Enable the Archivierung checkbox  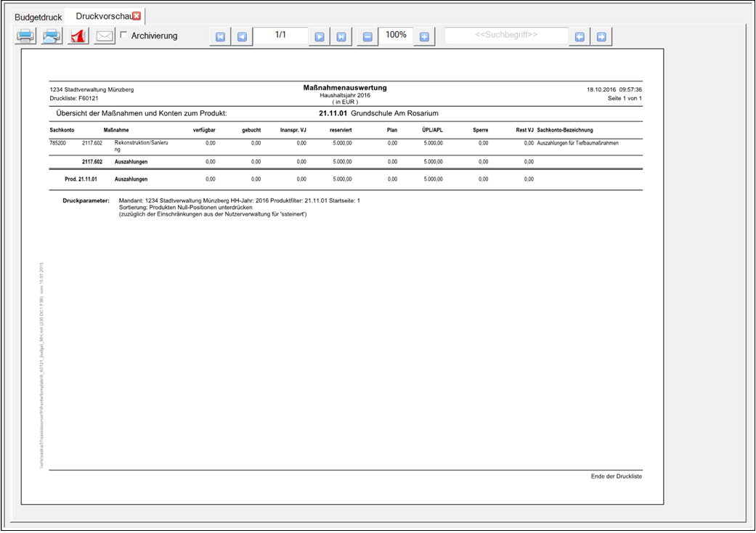[123, 35]
